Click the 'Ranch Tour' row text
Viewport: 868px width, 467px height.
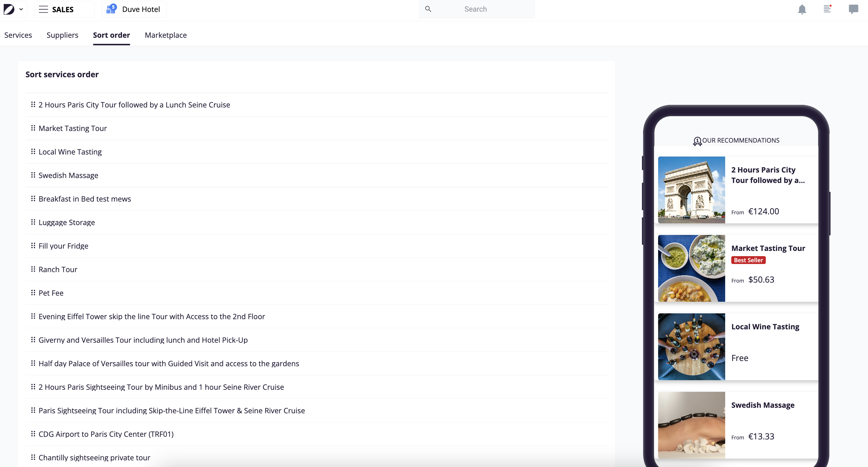[x=58, y=270]
